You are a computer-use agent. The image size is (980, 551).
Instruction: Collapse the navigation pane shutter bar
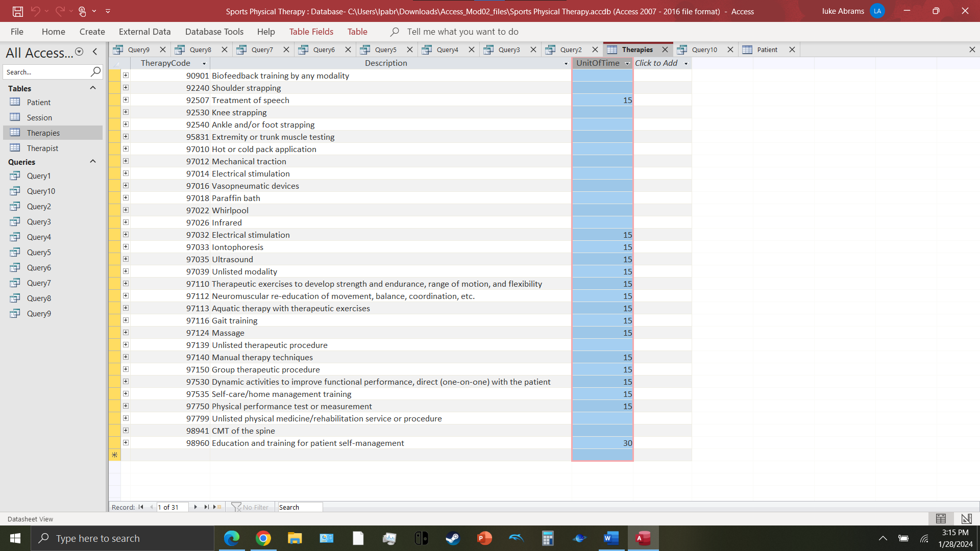pyautogui.click(x=95, y=52)
